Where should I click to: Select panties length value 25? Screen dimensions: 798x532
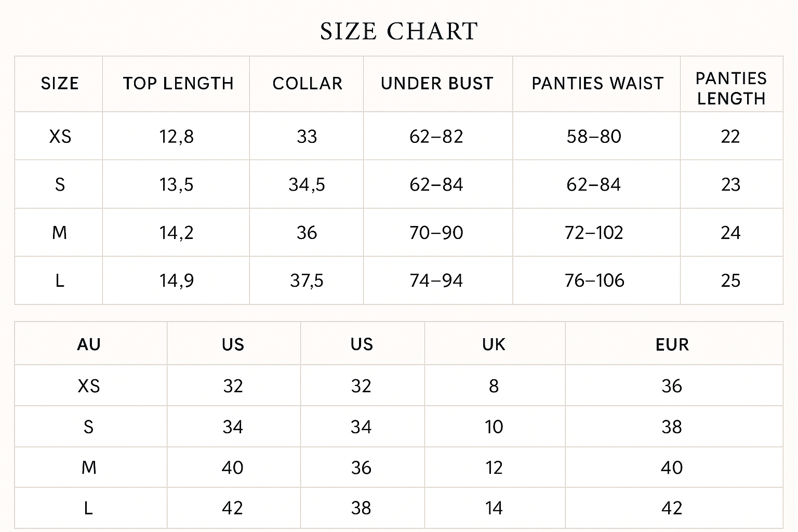730,281
